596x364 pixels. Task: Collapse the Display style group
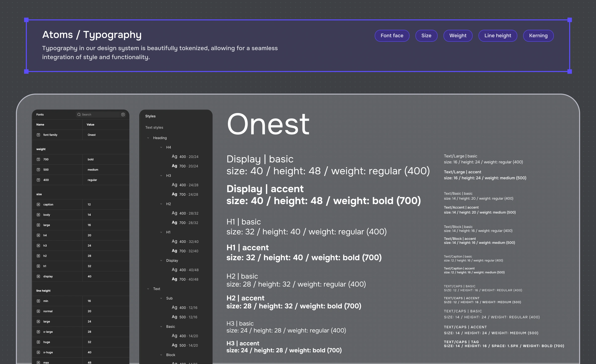pos(161,260)
